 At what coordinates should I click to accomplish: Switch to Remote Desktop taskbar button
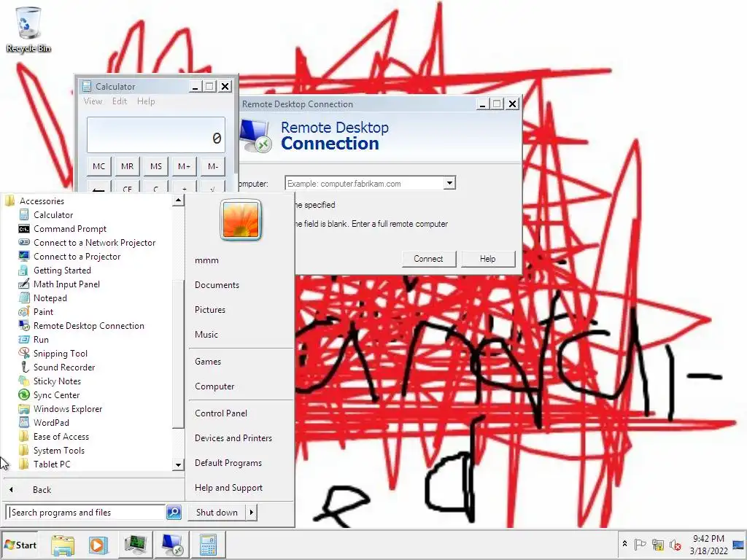tap(172, 545)
